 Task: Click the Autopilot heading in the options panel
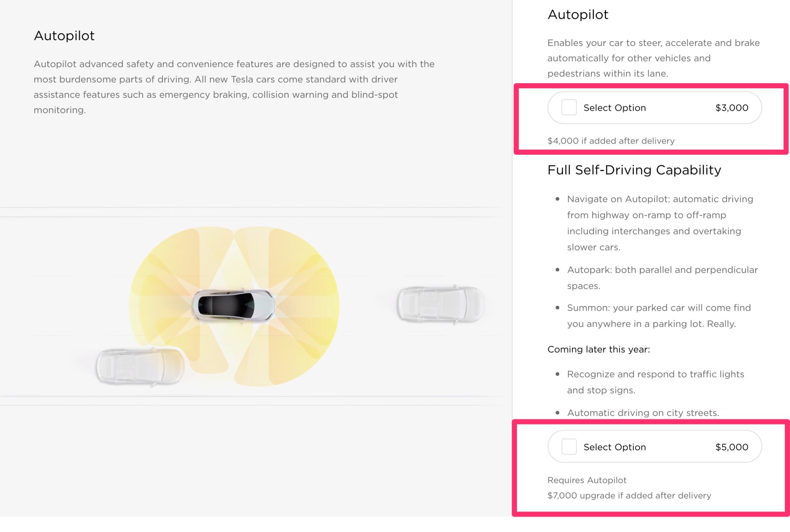tap(578, 15)
